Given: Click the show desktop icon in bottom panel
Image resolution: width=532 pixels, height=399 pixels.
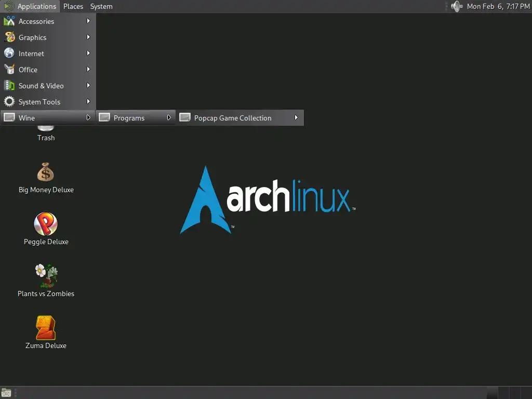Looking at the screenshot, I should click(x=6, y=393).
